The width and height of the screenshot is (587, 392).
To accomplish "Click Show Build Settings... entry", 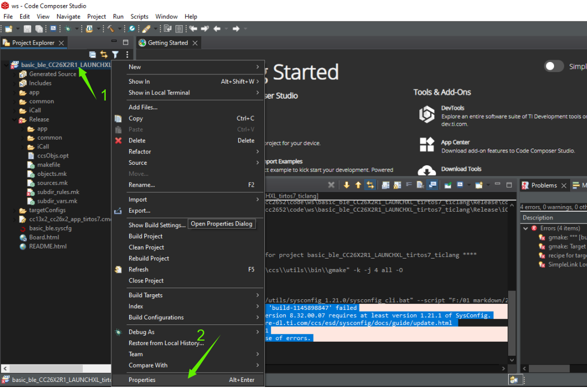I will (x=157, y=225).
